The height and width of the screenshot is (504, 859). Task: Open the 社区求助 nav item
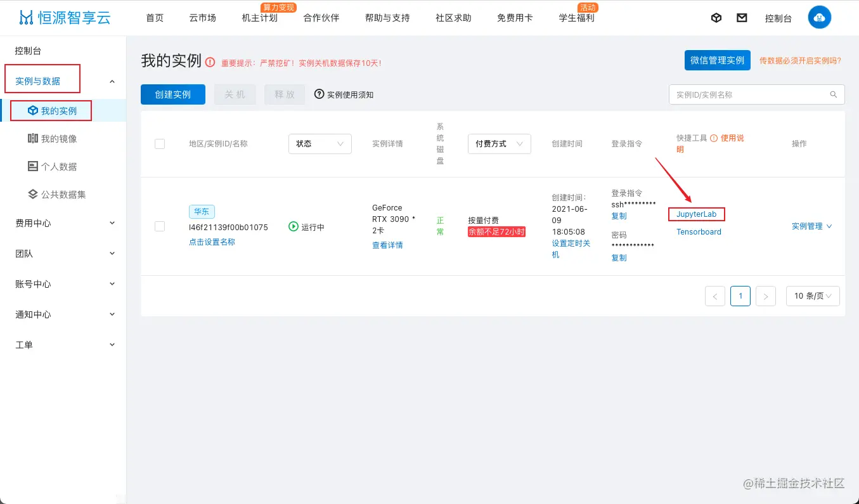(454, 18)
